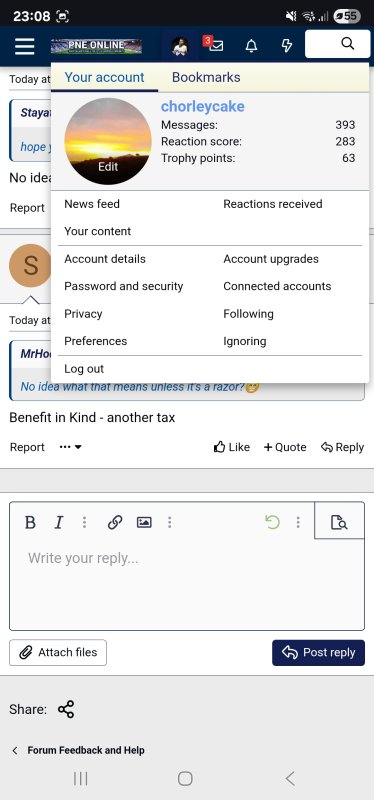
Task: Expand insert options after image icon
Action: tap(169, 522)
